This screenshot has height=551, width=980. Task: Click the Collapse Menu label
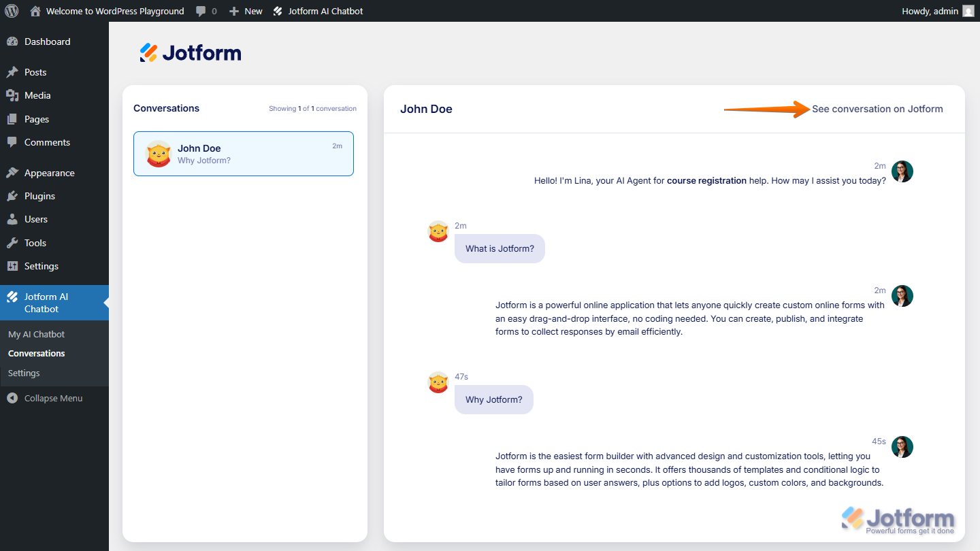click(53, 398)
